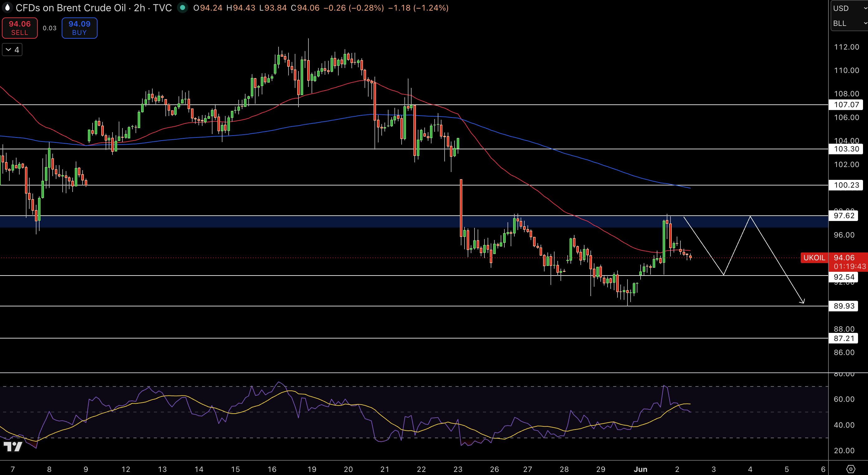868x475 pixels.
Task: Select the 89.93 horizontal line label
Action: tap(844, 306)
